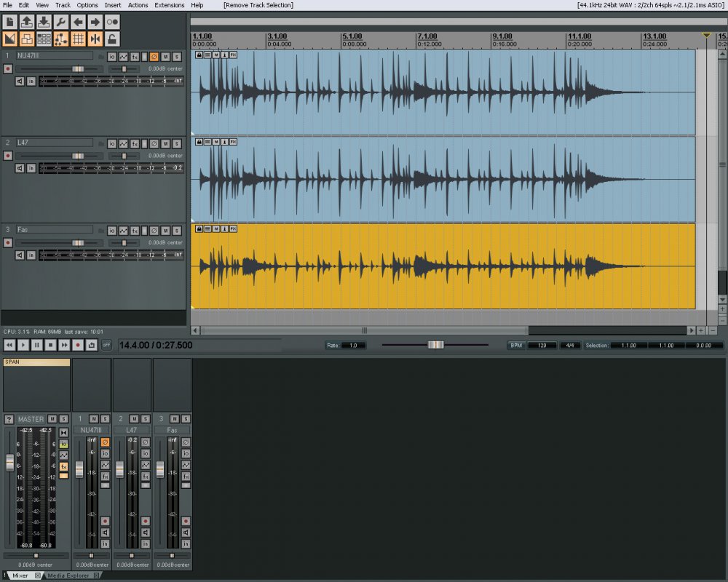This screenshot has width=728, height=582.
Task: Open master fx chain in mixer
Action: pos(63,466)
